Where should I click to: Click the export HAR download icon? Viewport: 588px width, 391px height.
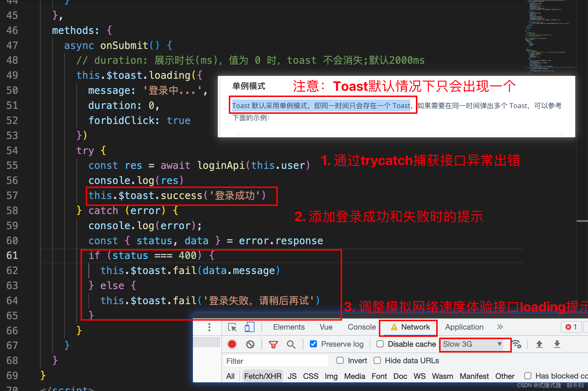(x=557, y=344)
